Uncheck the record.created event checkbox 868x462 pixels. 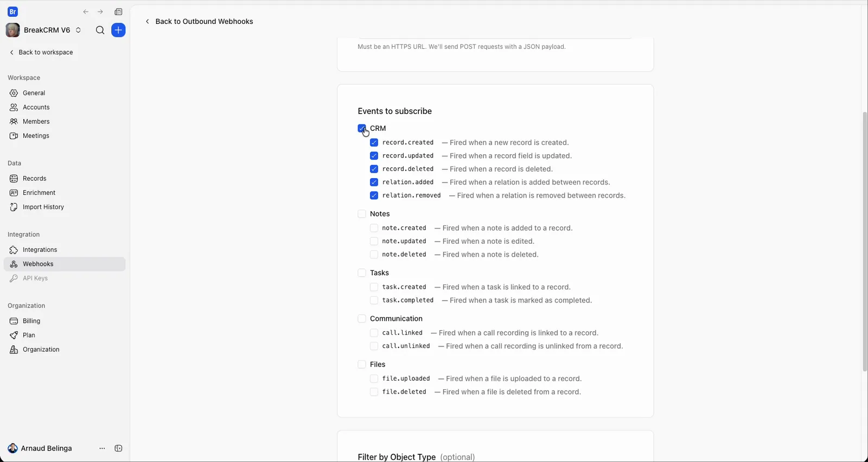click(x=374, y=143)
